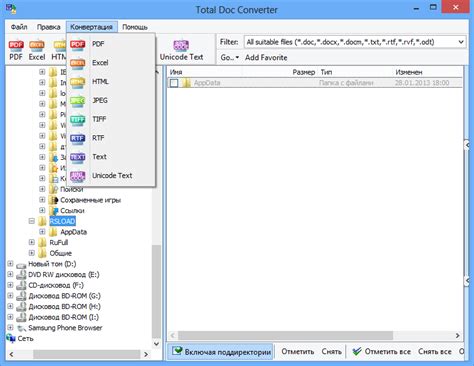474x366 pixels.
Task: Select Дисковод BD-ROM (I:) drive
Action: click(x=63, y=317)
